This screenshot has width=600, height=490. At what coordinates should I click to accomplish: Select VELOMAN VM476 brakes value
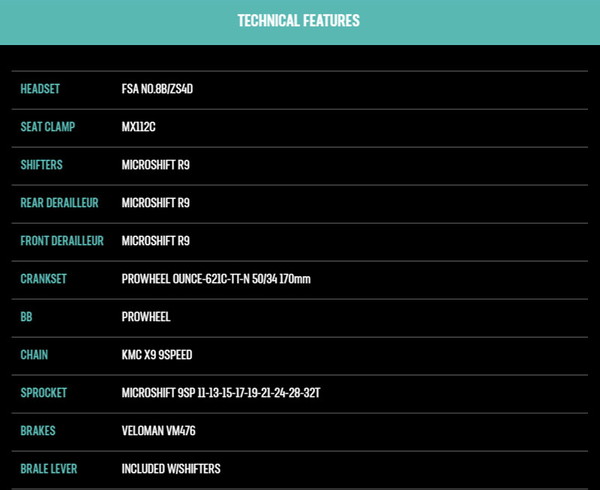[x=162, y=431]
